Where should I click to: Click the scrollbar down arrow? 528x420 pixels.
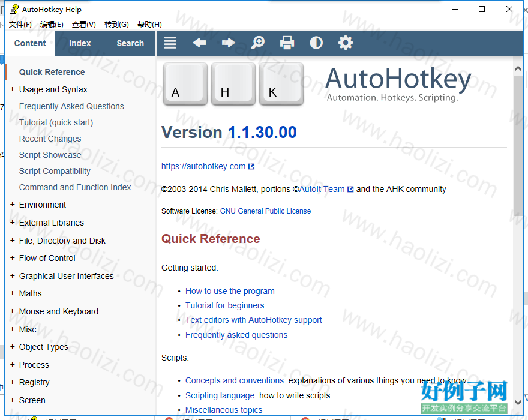coord(518,402)
